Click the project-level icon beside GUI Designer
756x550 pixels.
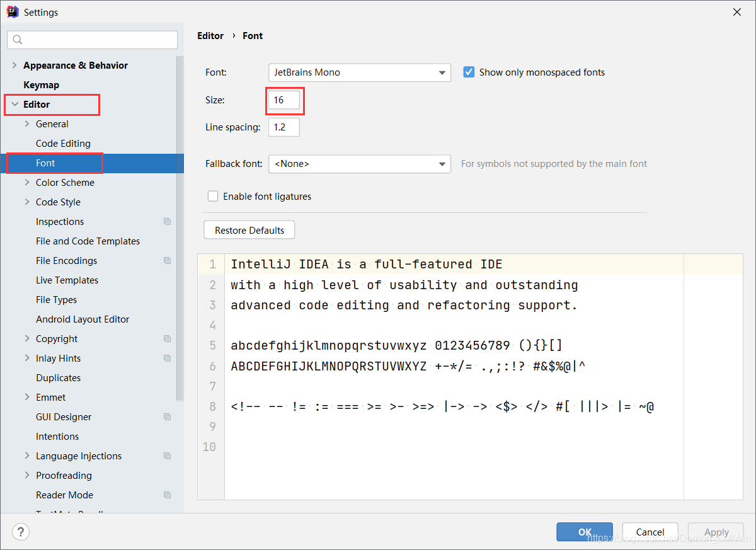167,417
